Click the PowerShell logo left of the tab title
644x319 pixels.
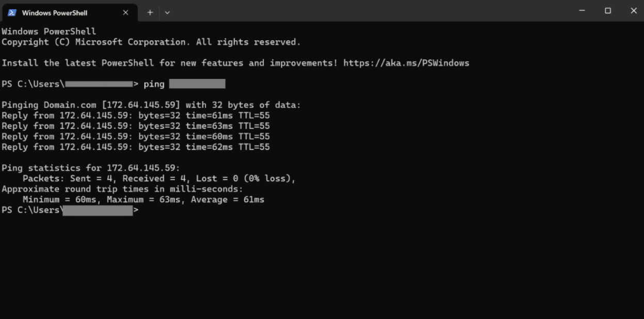[11, 12]
